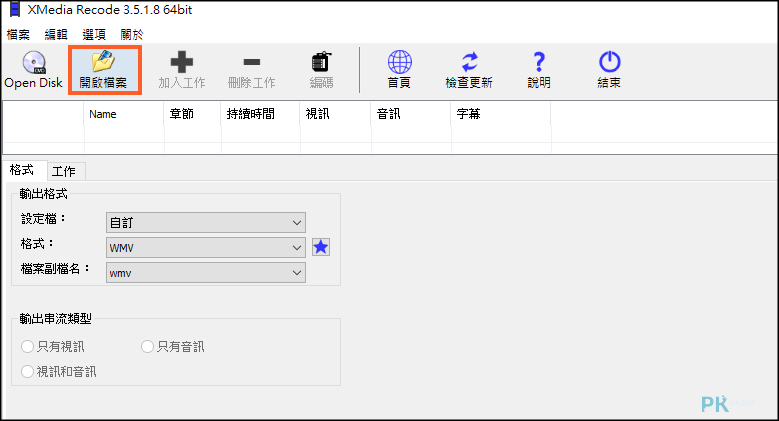Screen dimensions: 779x421
Task: Open the 關於 menu
Action: [132, 34]
